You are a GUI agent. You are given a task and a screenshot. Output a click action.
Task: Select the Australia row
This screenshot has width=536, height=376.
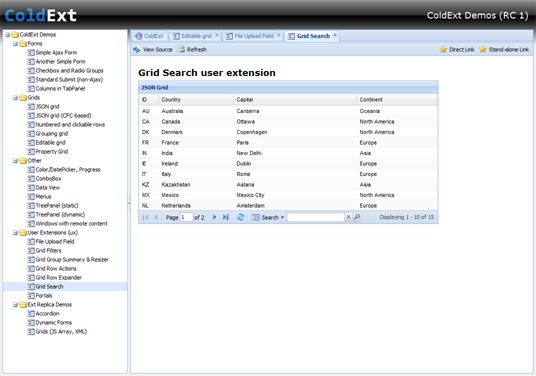tap(288, 111)
